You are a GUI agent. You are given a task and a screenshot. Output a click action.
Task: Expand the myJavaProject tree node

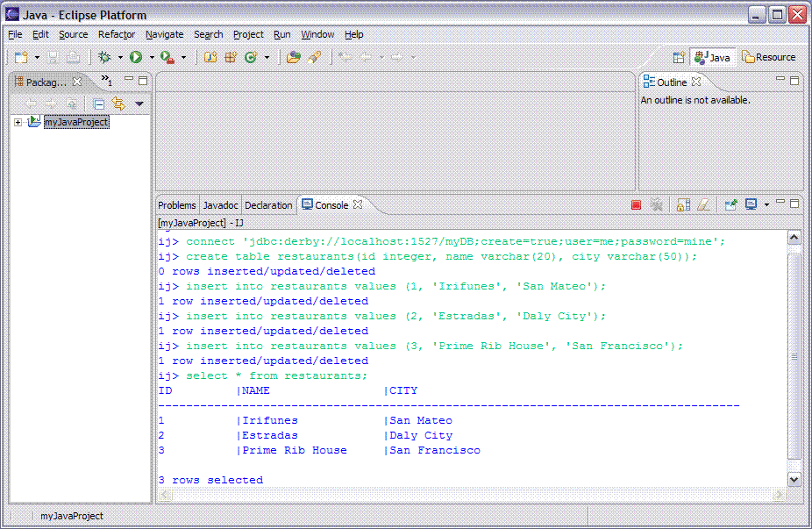18,123
